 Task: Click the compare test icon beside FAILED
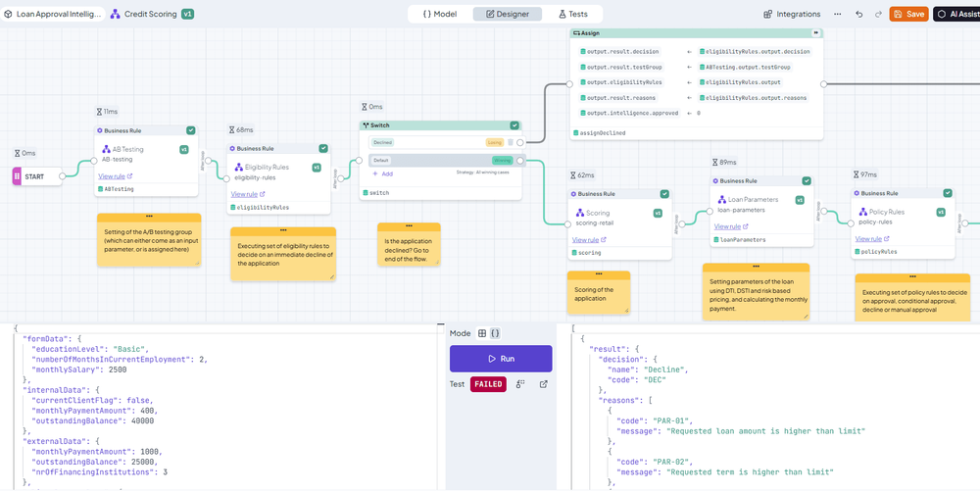[x=520, y=384]
